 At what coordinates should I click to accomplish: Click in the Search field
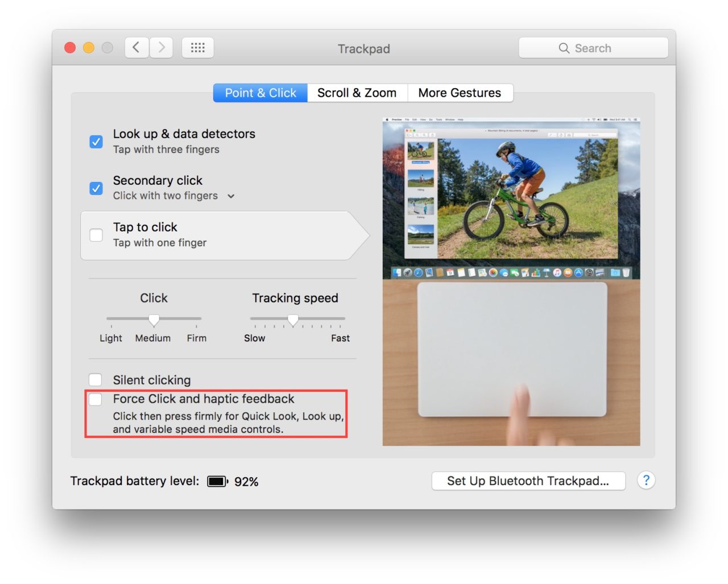click(x=593, y=48)
